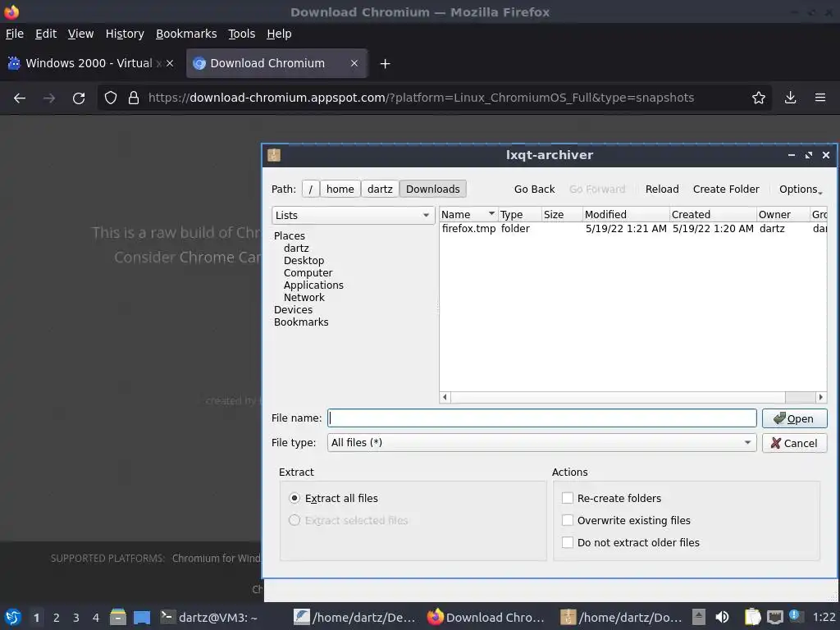840x630 pixels.
Task: Click Create Folder button
Action: tap(726, 189)
